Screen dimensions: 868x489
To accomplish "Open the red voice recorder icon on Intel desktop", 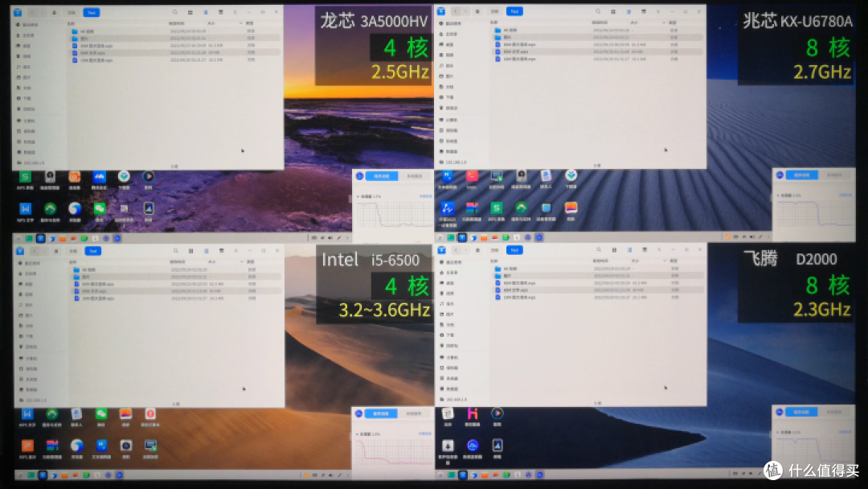I will click(x=150, y=414).
